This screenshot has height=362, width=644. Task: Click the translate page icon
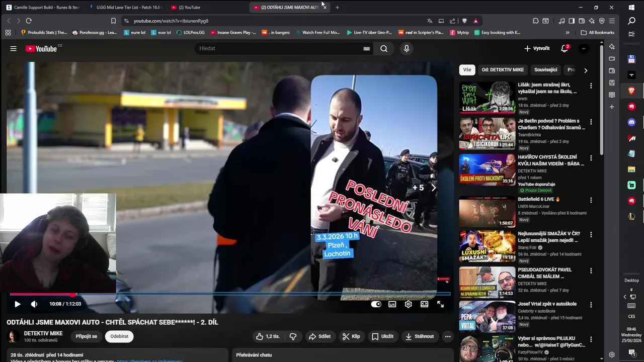pos(430,21)
